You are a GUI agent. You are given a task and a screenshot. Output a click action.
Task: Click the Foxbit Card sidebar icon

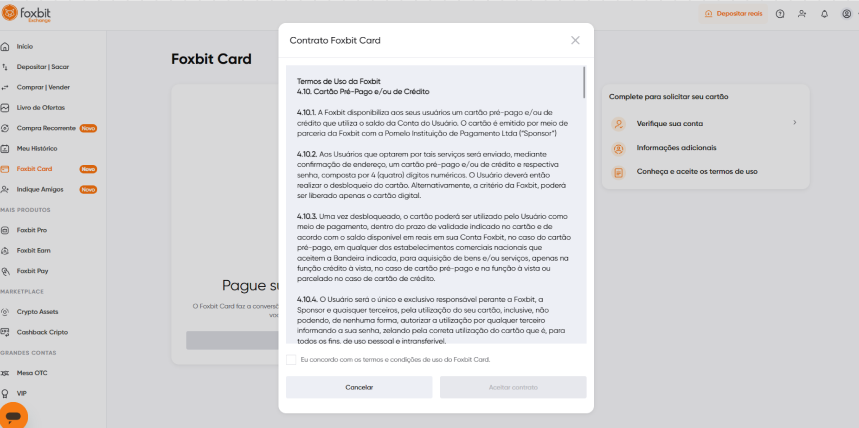pos(5,169)
